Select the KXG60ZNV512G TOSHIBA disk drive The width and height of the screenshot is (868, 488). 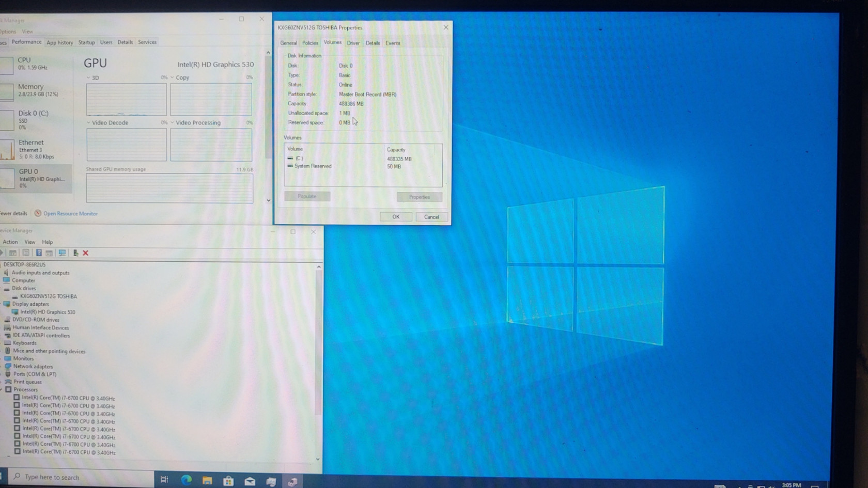pyautogui.click(x=48, y=296)
